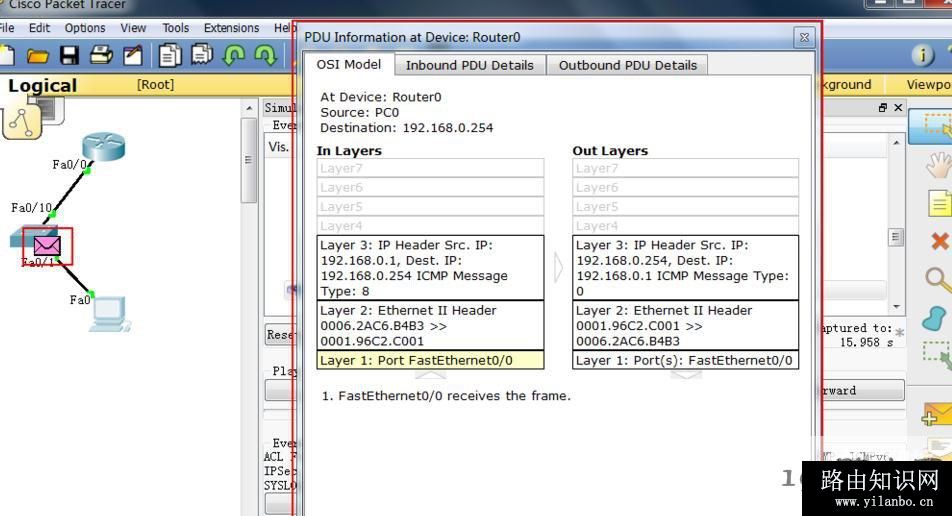Switch to Inbound PDU Details tab
This screenshot has height=516, width=952.
point(470,65)
